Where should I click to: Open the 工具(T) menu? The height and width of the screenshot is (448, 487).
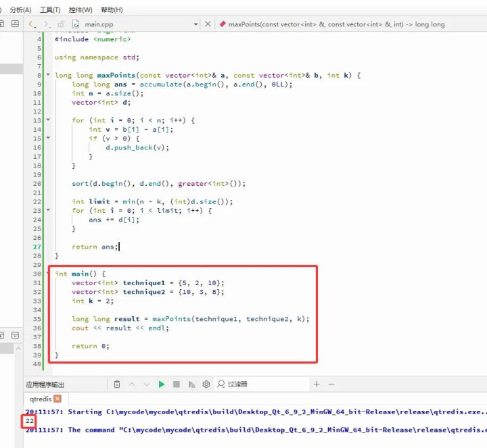point(50,10)
